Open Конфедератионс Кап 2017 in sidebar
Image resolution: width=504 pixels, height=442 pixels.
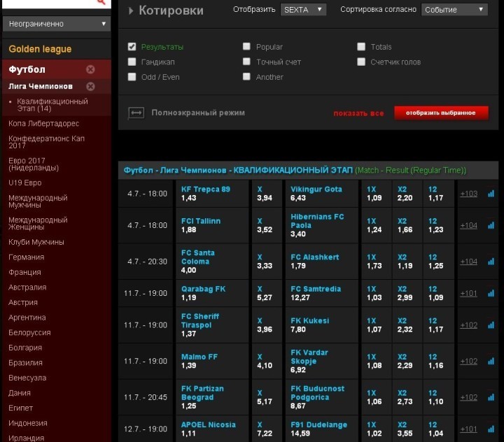point(47,142)
